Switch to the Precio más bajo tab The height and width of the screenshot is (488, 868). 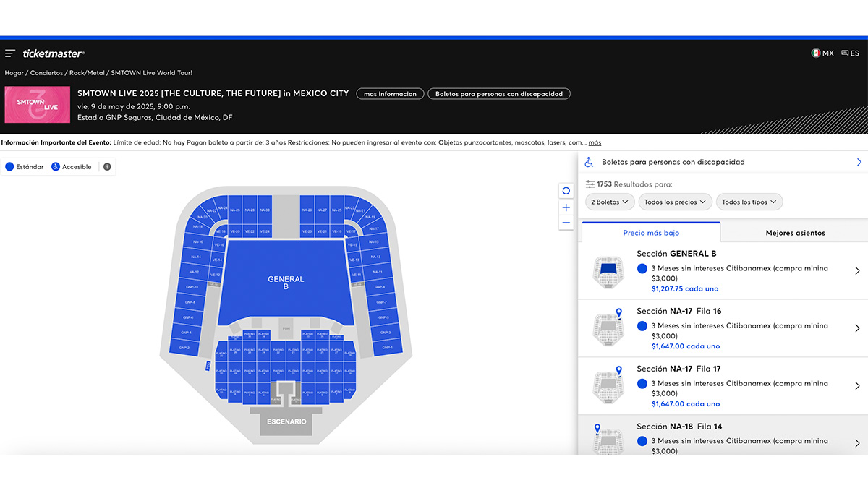click(x=651, y=233)
